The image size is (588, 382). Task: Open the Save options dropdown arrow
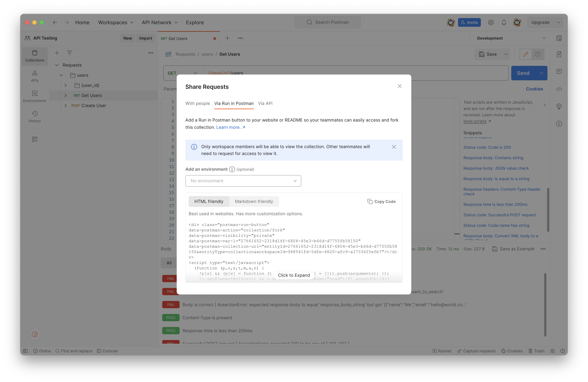(x=506, y=54)
